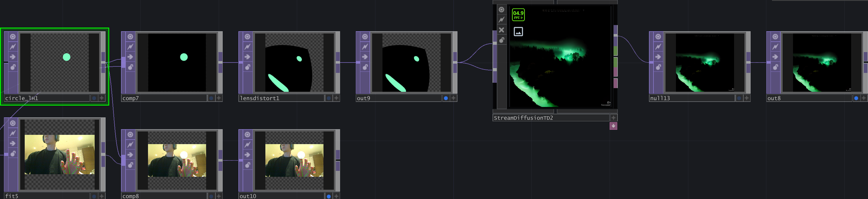868x199 pixels.
Task: Click the input connector of null13
Action: click(651, 62)
